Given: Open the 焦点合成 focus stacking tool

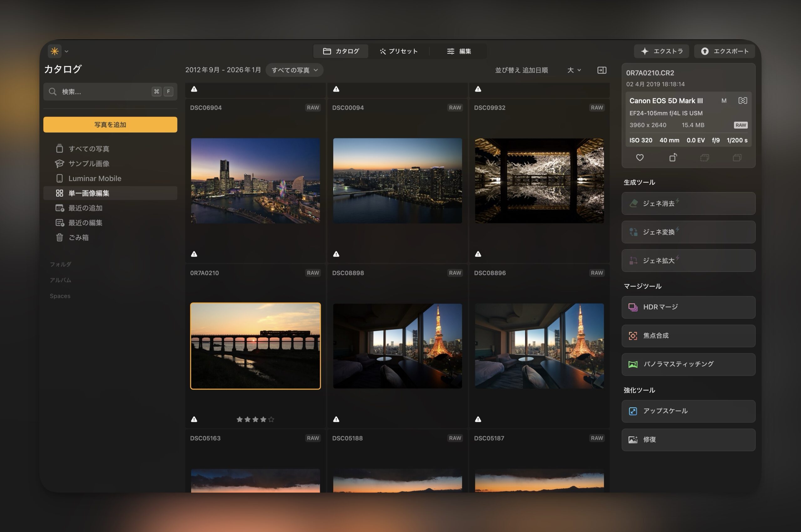Looking at the screenshot, I should click(x=688, y=335).
